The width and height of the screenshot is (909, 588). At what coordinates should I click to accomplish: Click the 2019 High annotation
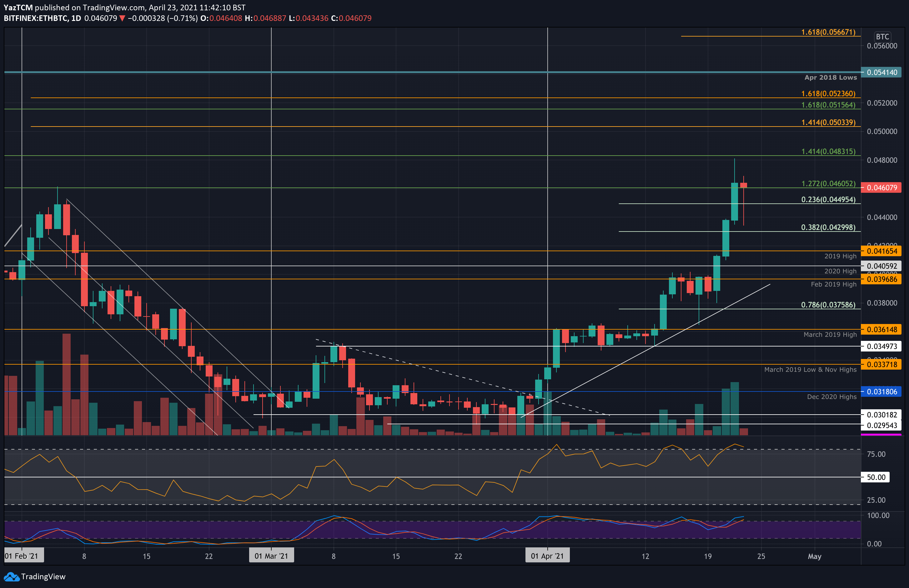pos(840,256)
